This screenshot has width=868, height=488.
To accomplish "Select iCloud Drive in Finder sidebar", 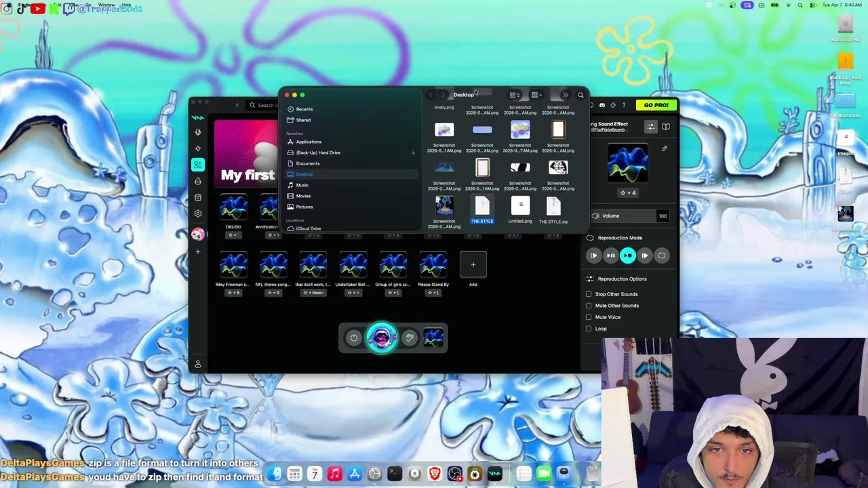I will 353,228.
